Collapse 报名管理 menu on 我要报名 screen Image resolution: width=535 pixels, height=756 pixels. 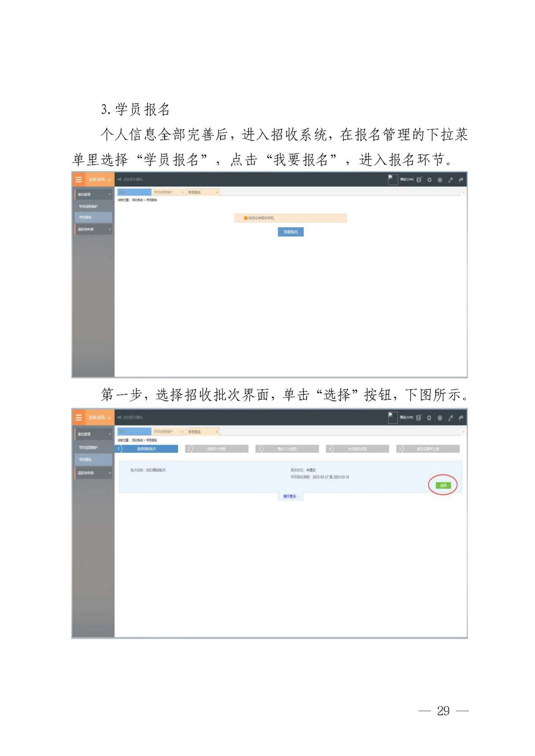[x=94, y=194]
